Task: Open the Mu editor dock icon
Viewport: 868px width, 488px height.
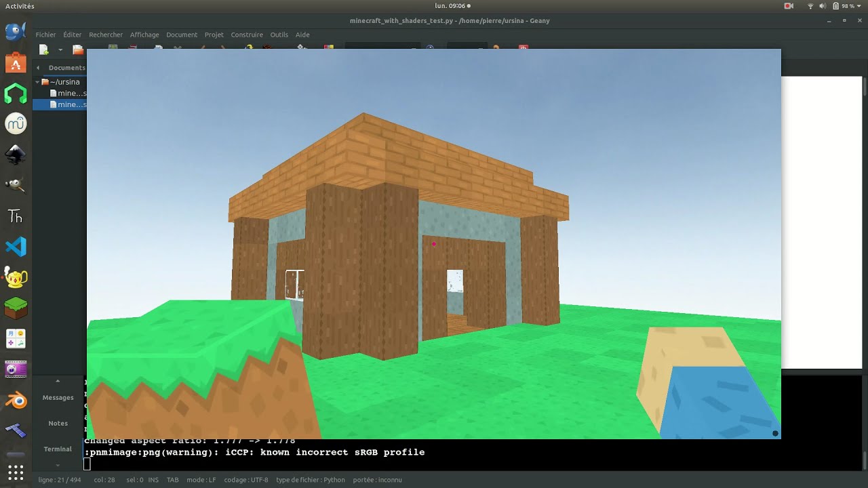Action: tap(16, 124)
